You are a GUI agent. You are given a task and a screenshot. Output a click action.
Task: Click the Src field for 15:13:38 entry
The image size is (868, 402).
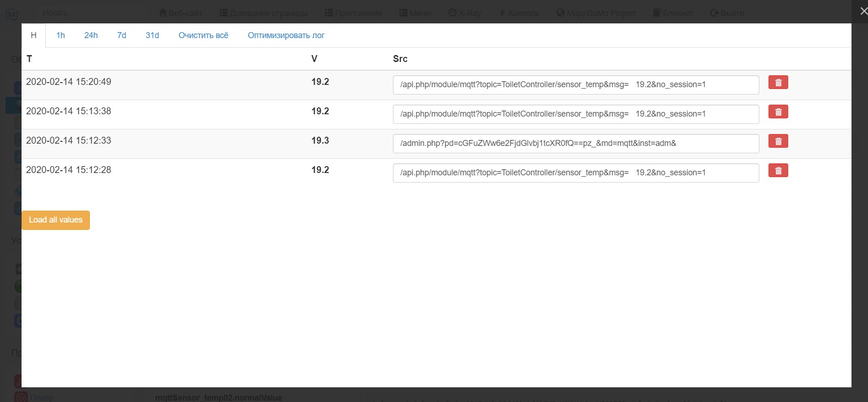[x=575, y=114]
